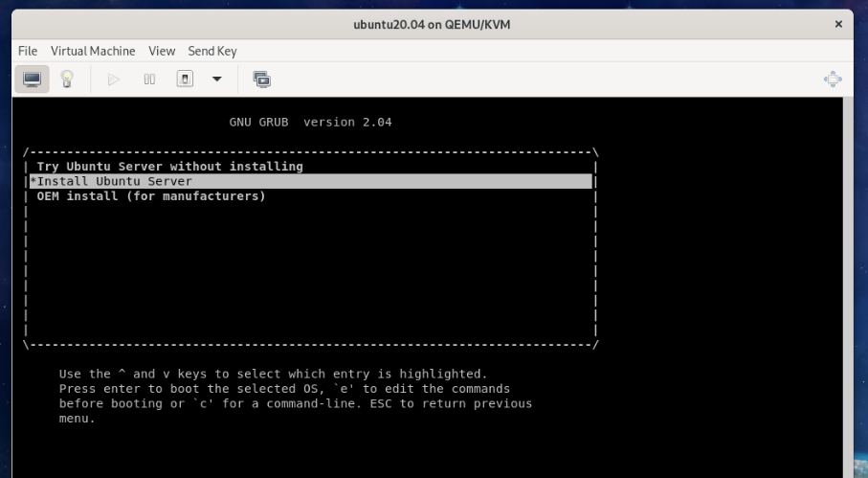868x478 pixels.
Task: Select OEM install (for manufacturers) entry
Action: (x=311, y=196)
